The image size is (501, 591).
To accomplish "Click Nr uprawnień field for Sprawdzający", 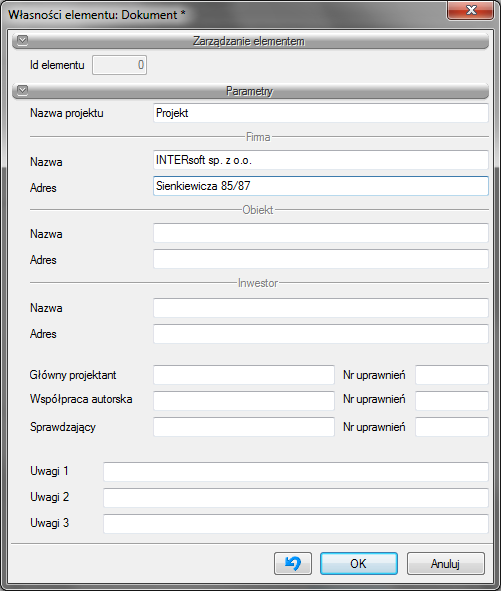I will pyautogui.click(x=452, y=427).
